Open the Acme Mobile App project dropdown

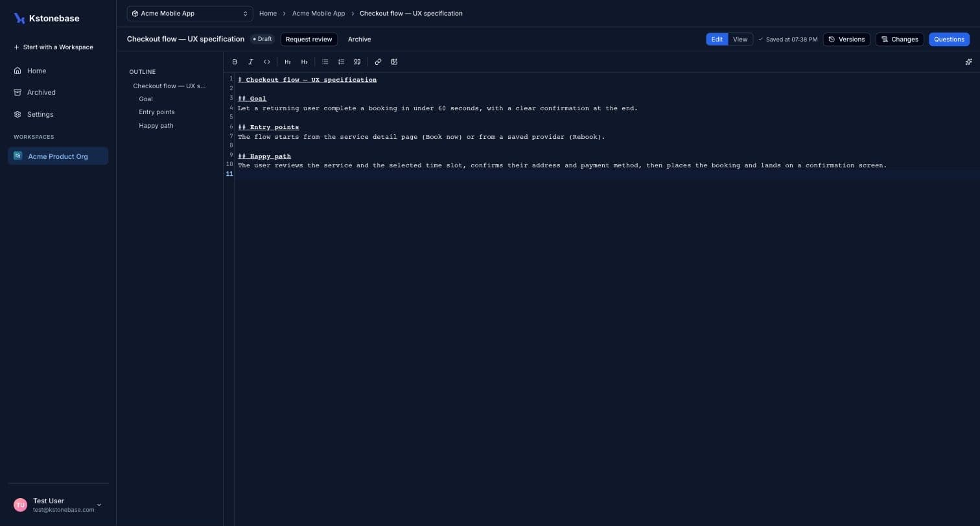pos(190,14)
